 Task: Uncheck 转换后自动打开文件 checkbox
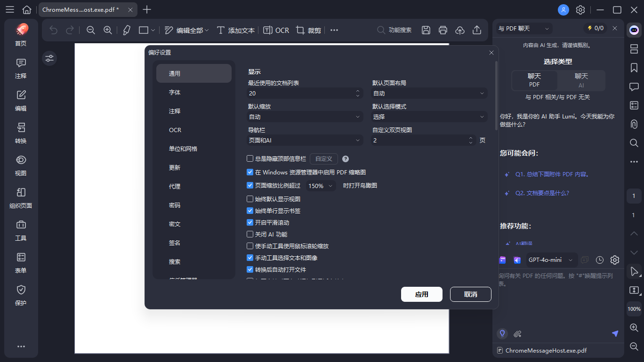point(250,269)
